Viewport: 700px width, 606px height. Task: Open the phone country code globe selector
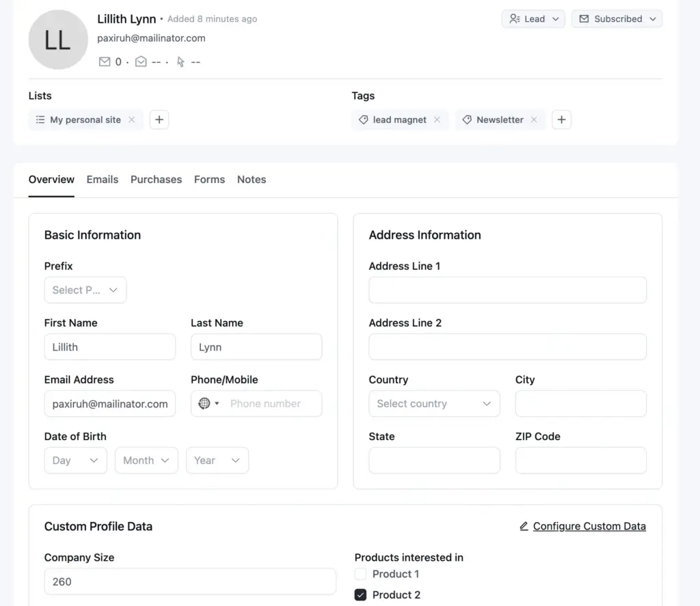click(208, 403)
